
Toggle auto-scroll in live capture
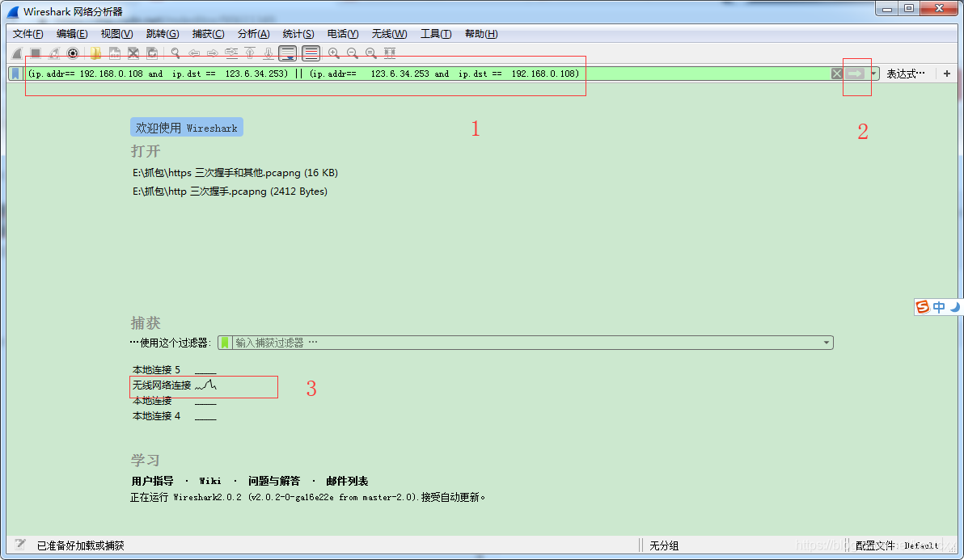coord(287,53)
